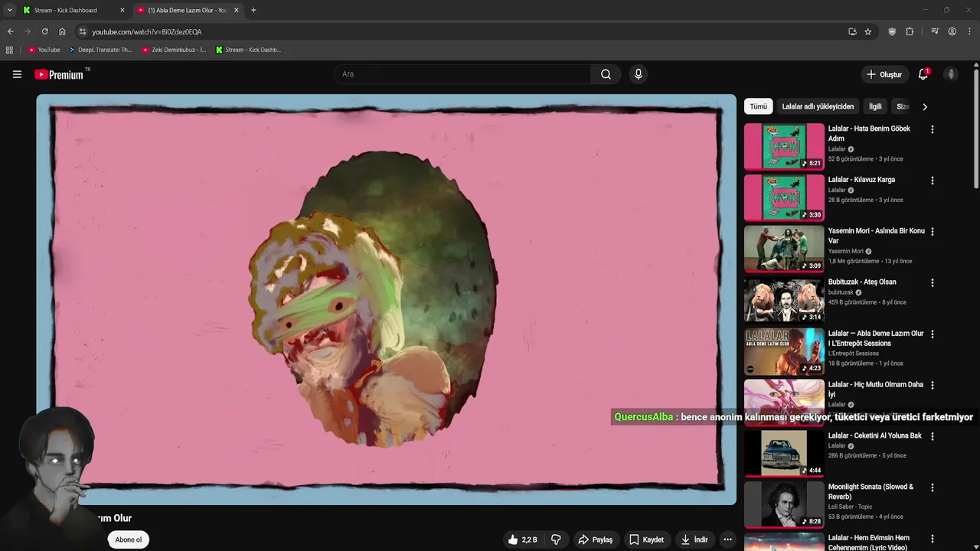Open the shield extension icon
Viewport: 980px width, 551px height.
(x=892, y=31)
